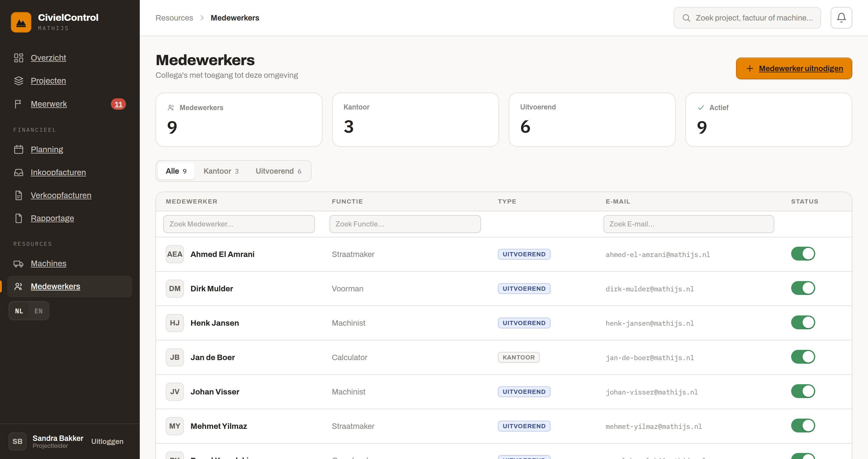Click the Planning calendar icon
Screen dimensions: 868x459
click(18, 149)
